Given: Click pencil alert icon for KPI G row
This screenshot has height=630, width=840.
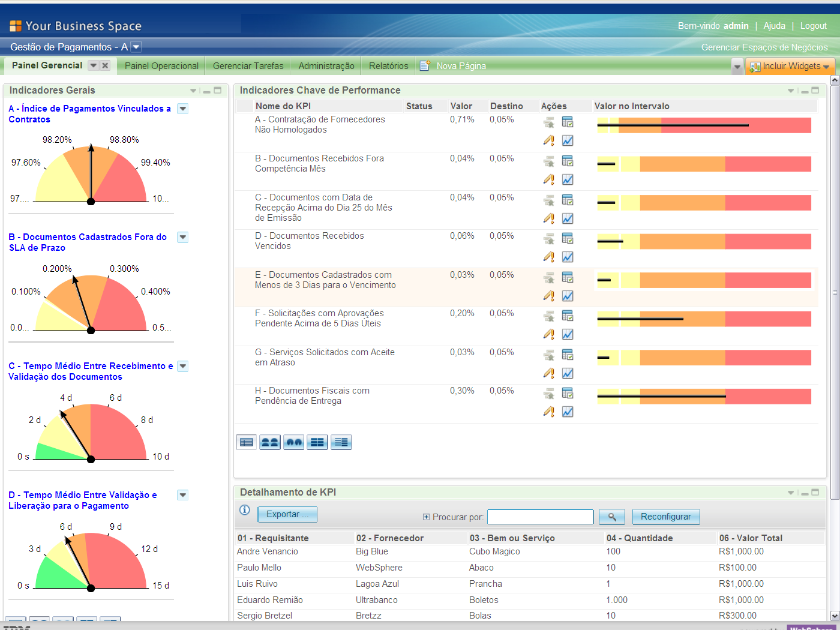Looking at the screenshot, I should point(549,373).
